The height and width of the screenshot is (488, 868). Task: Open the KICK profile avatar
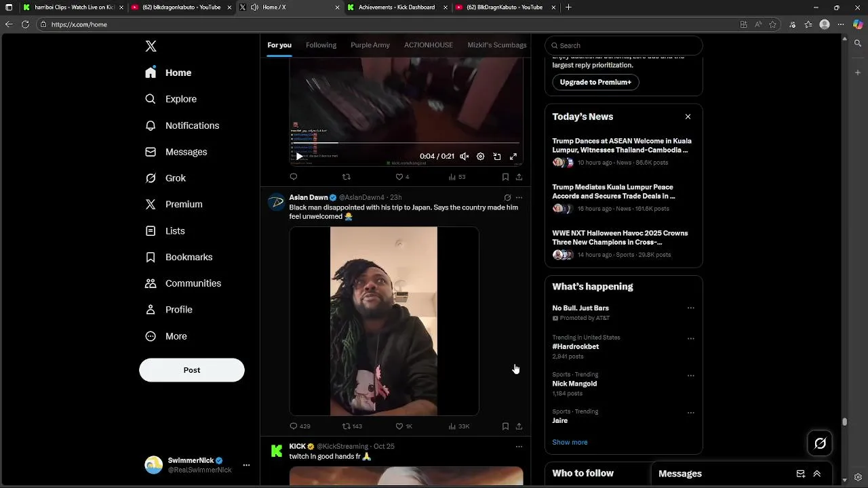(276, 451)
